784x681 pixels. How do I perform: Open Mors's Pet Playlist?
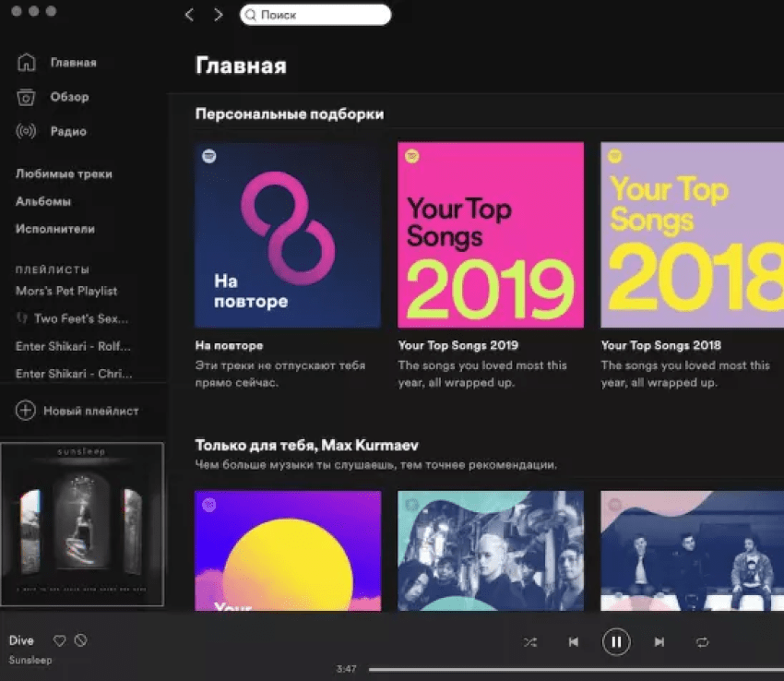click(x=66, y=291)
